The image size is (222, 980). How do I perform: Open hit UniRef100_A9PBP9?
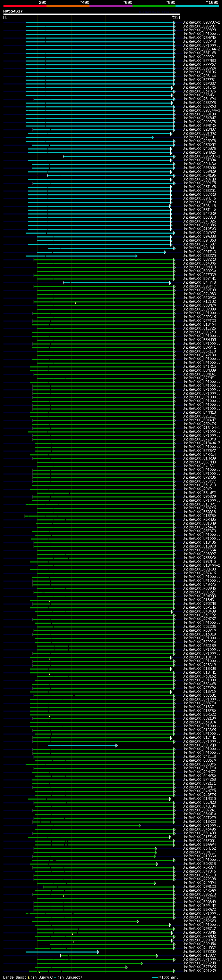[x=199, y=30]
